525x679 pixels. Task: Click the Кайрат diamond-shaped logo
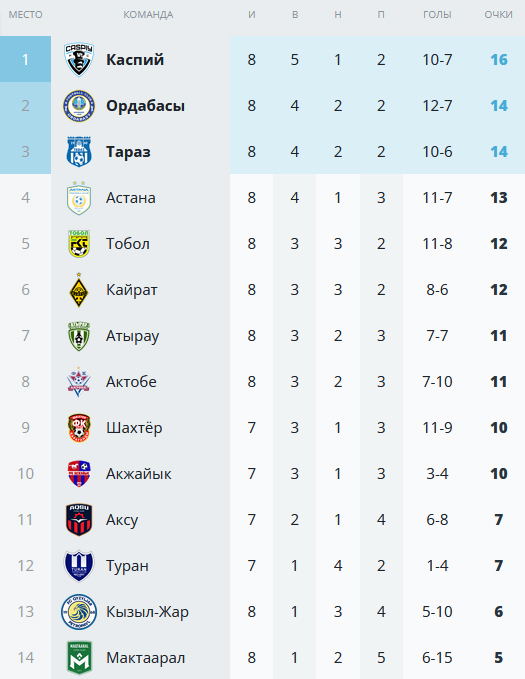pos(79,290)
